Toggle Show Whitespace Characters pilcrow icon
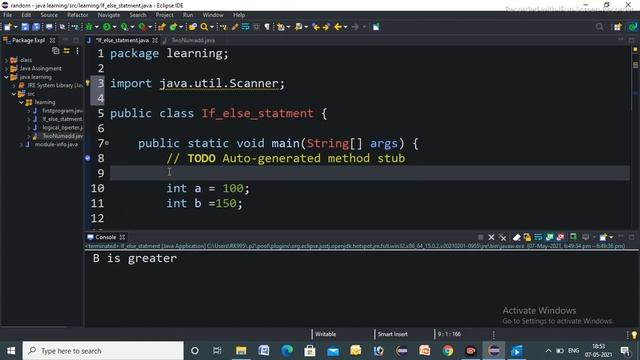640x360 pixels. (x=267, y=27)
